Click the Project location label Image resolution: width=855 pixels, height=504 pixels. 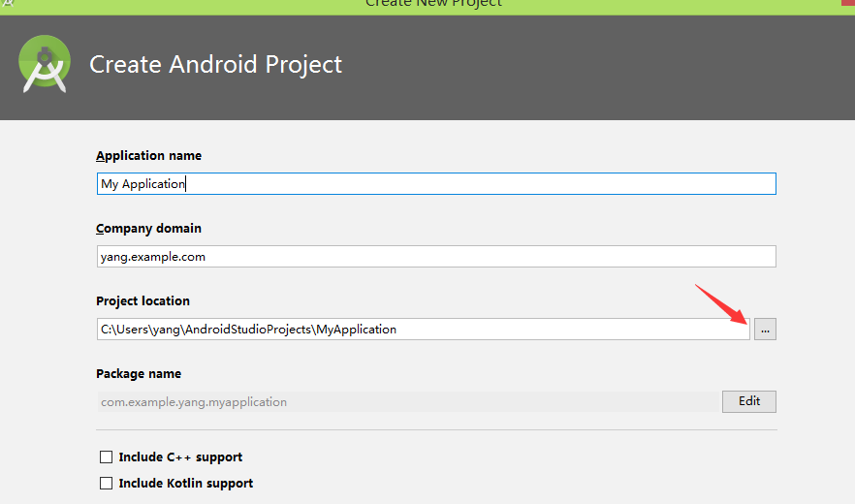click(142, 301)
